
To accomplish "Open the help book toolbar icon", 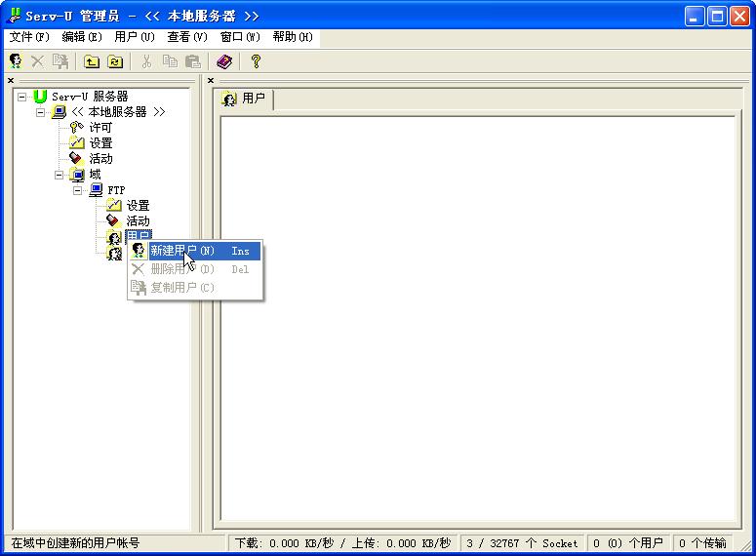I will click(x=224, y=61).
